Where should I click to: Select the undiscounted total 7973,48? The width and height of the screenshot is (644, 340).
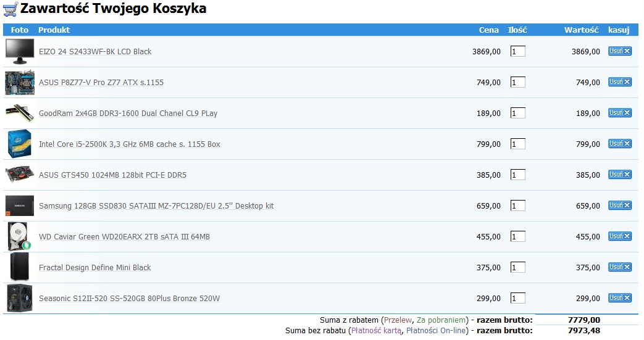[x=584, y=331]
